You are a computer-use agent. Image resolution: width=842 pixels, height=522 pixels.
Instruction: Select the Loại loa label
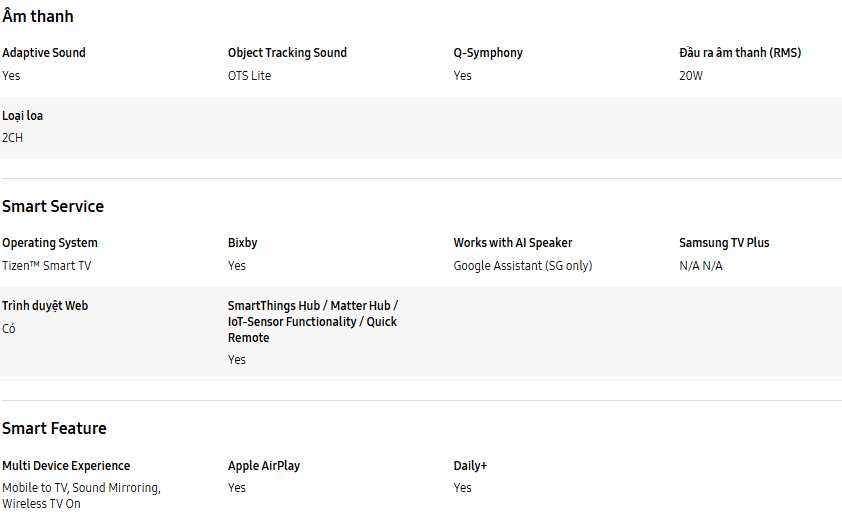click(x=23, y=116)
